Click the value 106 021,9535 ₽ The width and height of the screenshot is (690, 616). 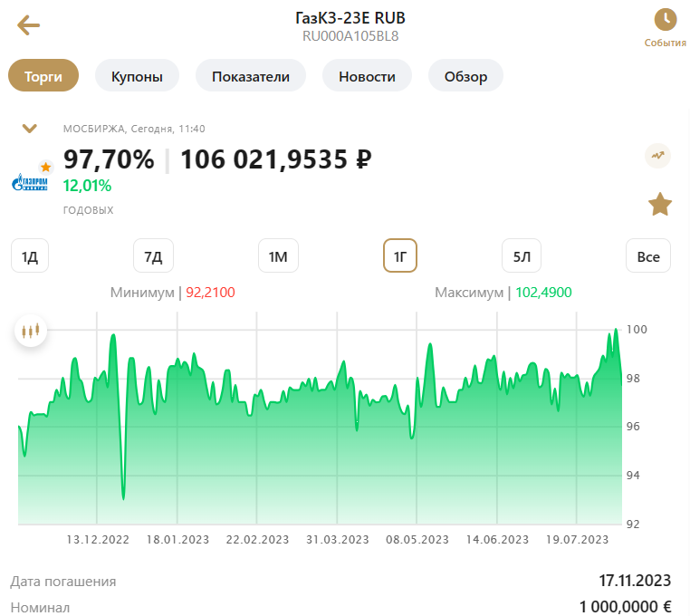(x=276, y=159)
